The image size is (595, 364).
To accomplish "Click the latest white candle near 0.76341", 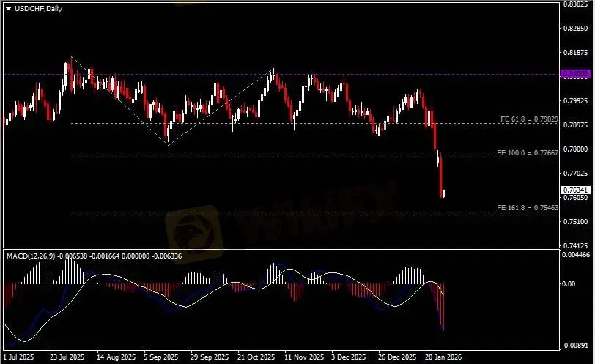I will pyautogui.click(x=444, y=193).
